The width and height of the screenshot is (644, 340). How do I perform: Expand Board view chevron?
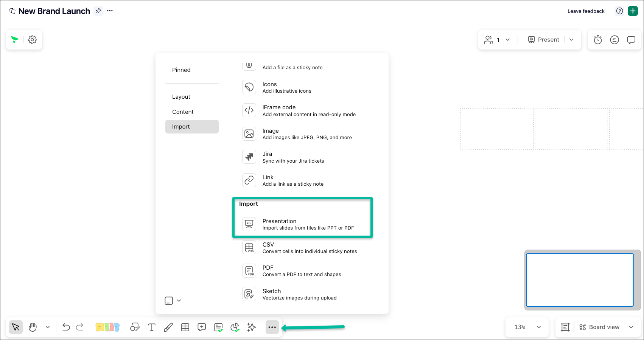631,327
